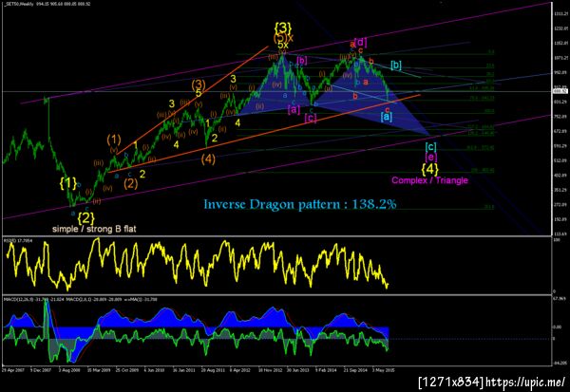Viewport: 570px width, 392px height.
Task: Select the cyan [c] wave label
Action: point(430,147)
